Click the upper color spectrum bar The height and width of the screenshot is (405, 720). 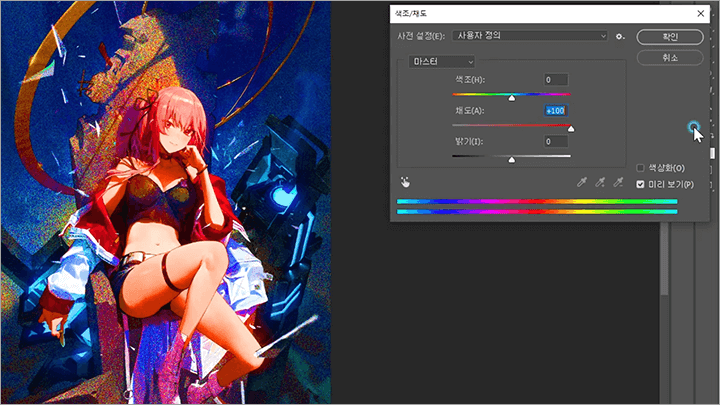coord(537,201)
